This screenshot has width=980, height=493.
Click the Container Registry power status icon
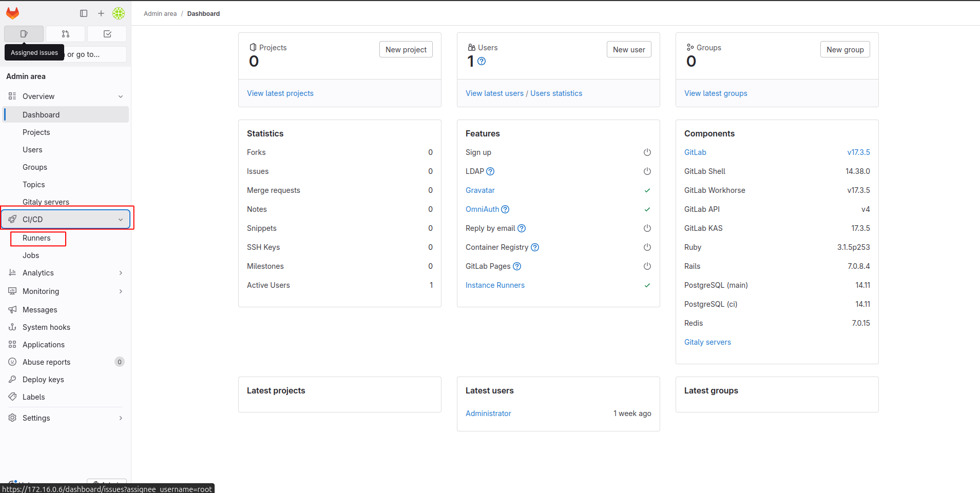point(647,247)
